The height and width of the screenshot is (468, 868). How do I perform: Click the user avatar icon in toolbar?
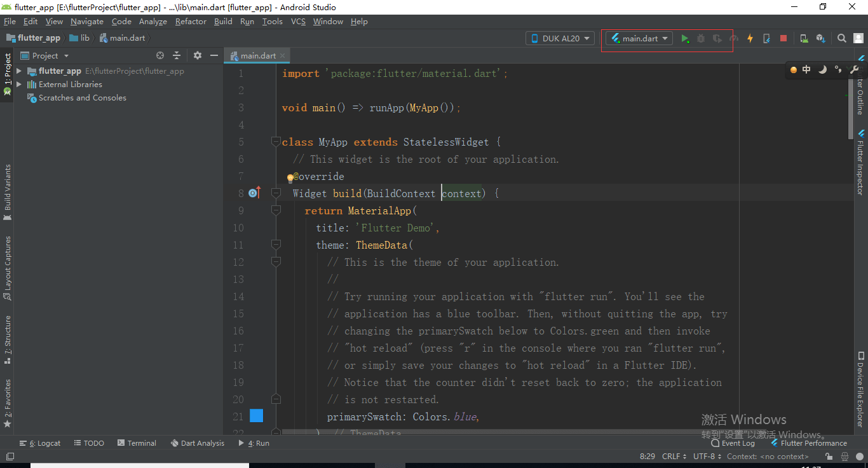coord(857,38)
